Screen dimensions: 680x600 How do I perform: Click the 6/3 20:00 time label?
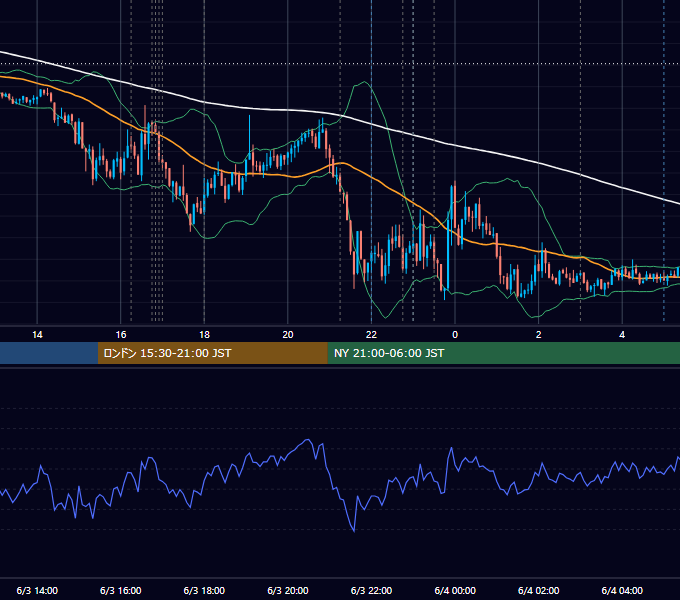pyautogui.click(x=288, y=590)
